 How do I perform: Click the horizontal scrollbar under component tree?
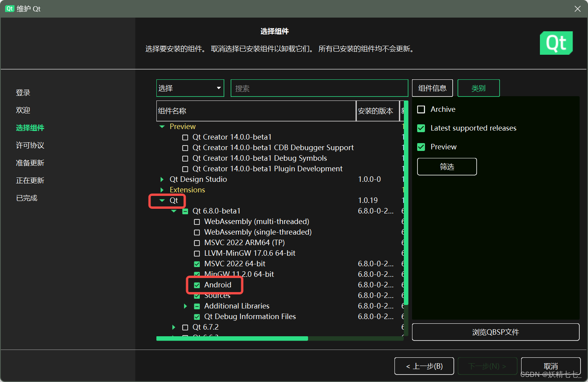[232, 339]
